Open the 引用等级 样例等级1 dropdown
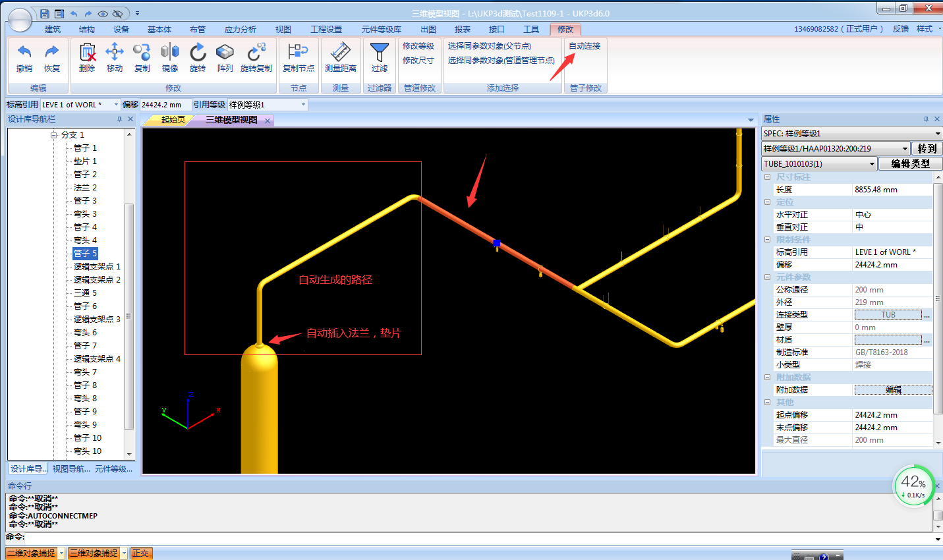 (x=303, y=105)
